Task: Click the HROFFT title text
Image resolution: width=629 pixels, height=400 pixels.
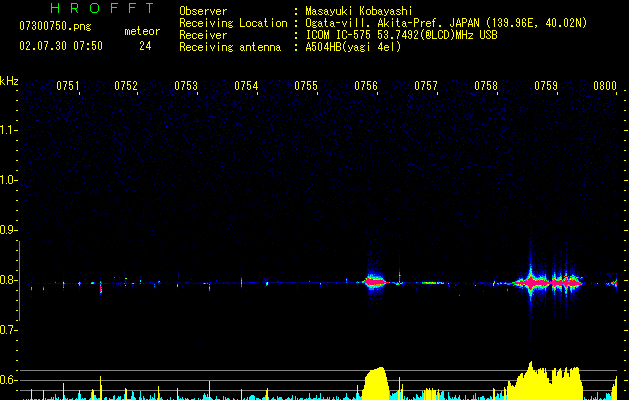Action: (x=103, y=8)
